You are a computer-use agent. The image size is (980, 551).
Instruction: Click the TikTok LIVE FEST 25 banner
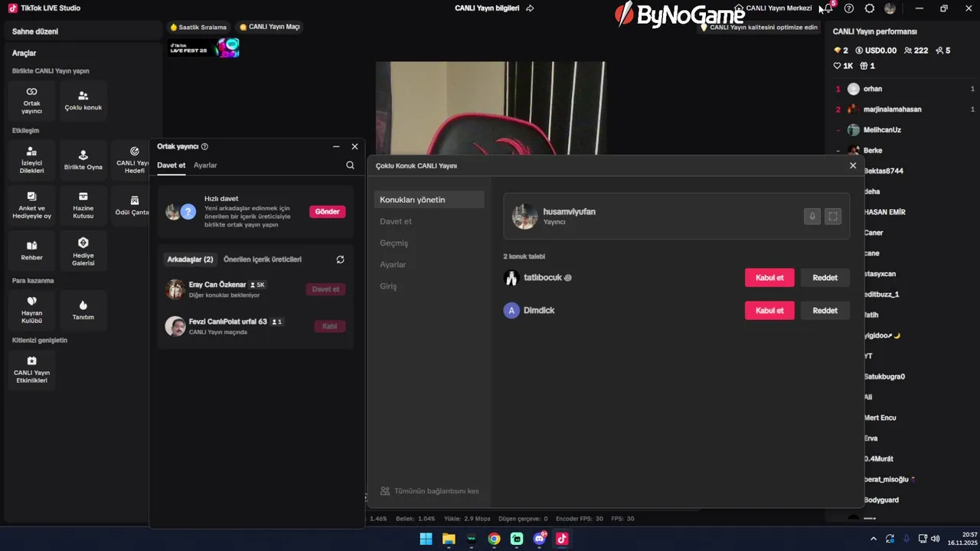pos(204,48)
